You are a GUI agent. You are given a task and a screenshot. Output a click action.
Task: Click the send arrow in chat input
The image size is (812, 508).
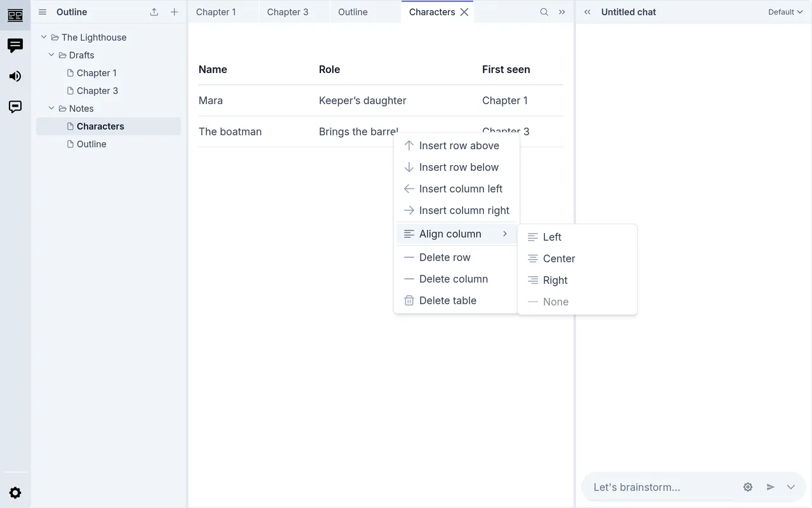point(771,487)
